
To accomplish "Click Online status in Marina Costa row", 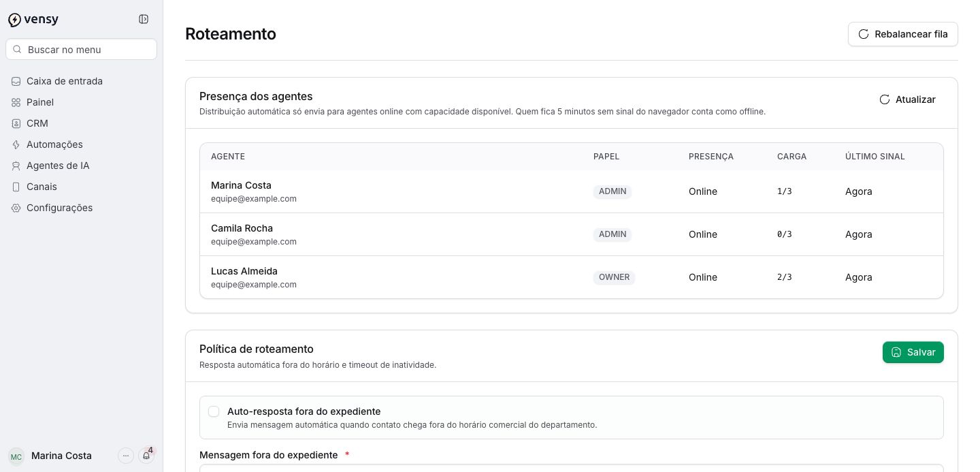I will [x=703, y=191].
